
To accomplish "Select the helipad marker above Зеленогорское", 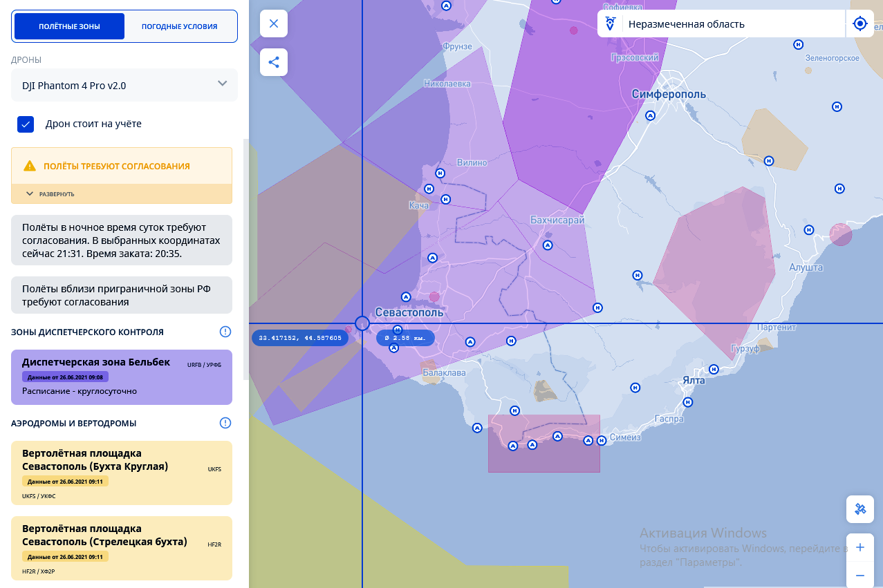I will 799,44.
